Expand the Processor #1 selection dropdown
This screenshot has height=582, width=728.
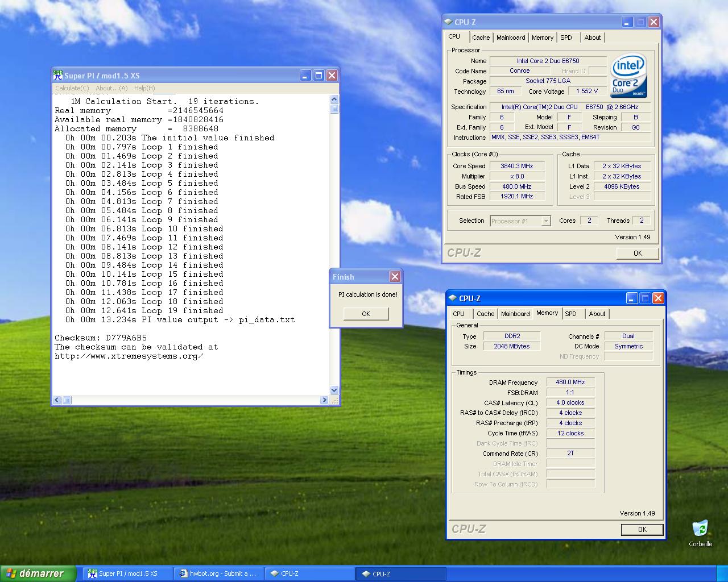(x=546, y=221)
